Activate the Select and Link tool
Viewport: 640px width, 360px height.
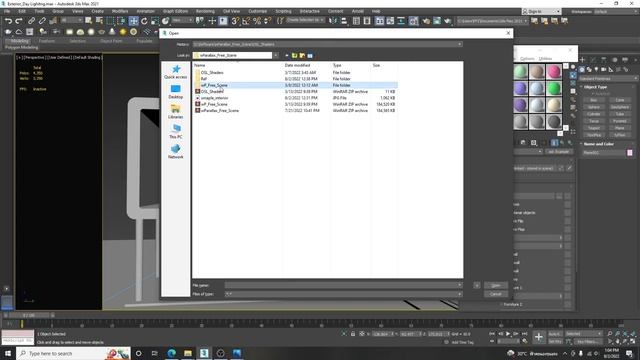[x=31, y=21]
